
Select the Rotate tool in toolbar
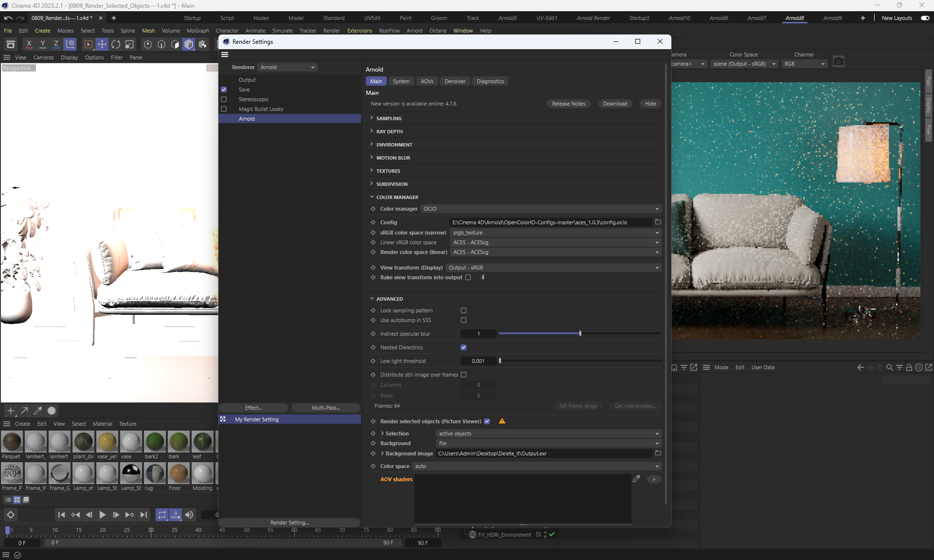116,44
